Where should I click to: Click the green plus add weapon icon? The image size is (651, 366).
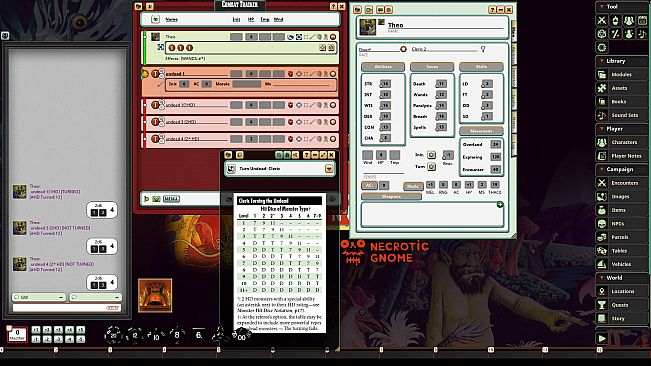[x=500, y=204]
